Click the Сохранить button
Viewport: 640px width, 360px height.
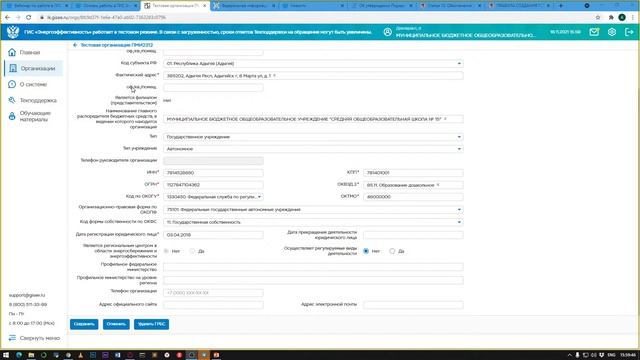84,324
